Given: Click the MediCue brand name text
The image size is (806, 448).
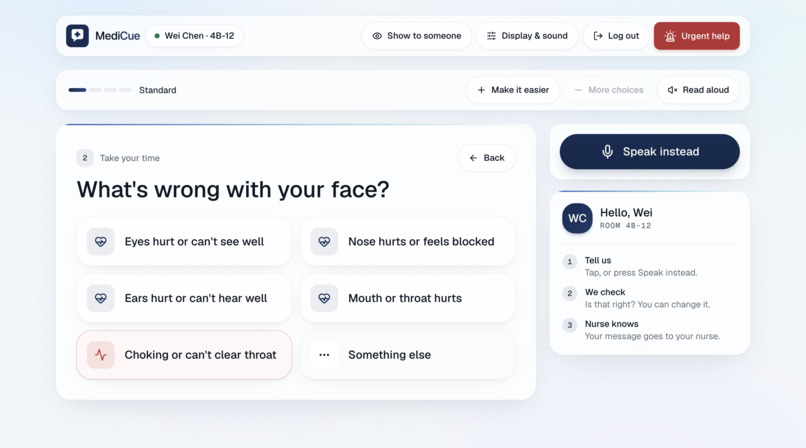Looking at the screenshot, I should pyautogui.click(x=118, y=36).
